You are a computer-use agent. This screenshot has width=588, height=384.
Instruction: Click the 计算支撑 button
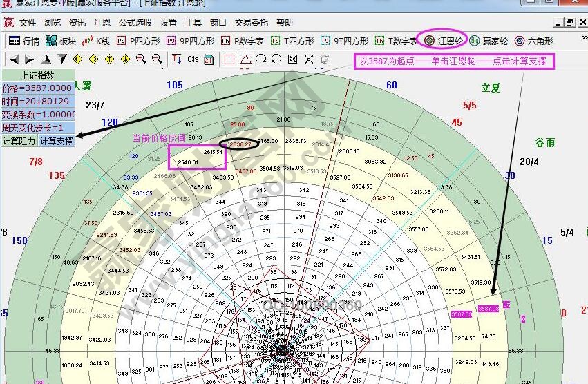tap(57, 141)
